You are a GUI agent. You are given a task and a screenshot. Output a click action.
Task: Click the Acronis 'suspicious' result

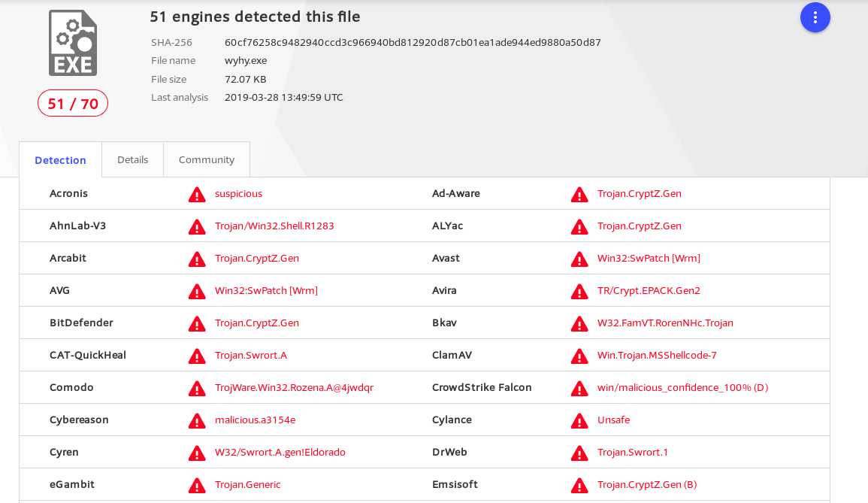pos(238,193)
